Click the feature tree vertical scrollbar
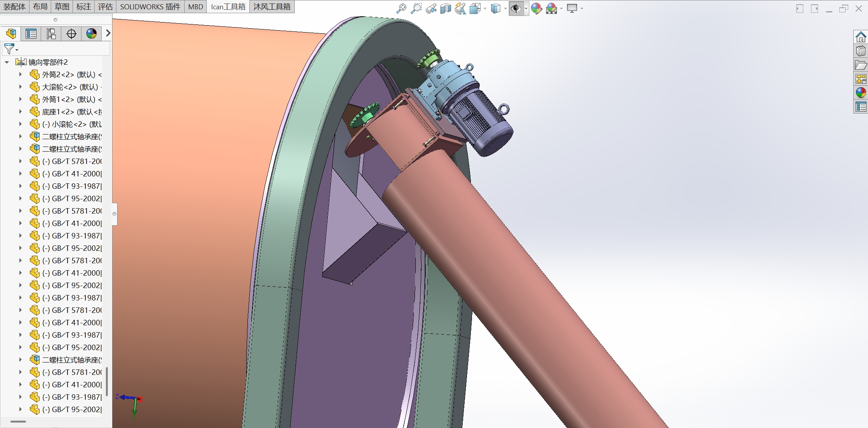 tap(107, 381)
